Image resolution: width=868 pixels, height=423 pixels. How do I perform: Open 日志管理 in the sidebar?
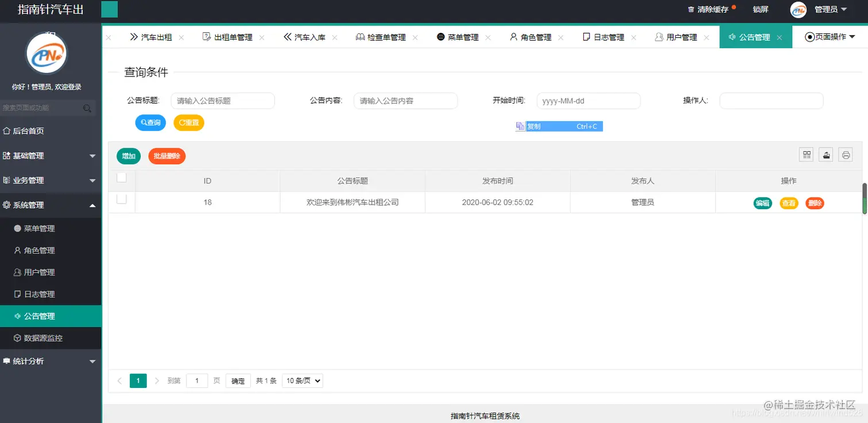(51, 294)
